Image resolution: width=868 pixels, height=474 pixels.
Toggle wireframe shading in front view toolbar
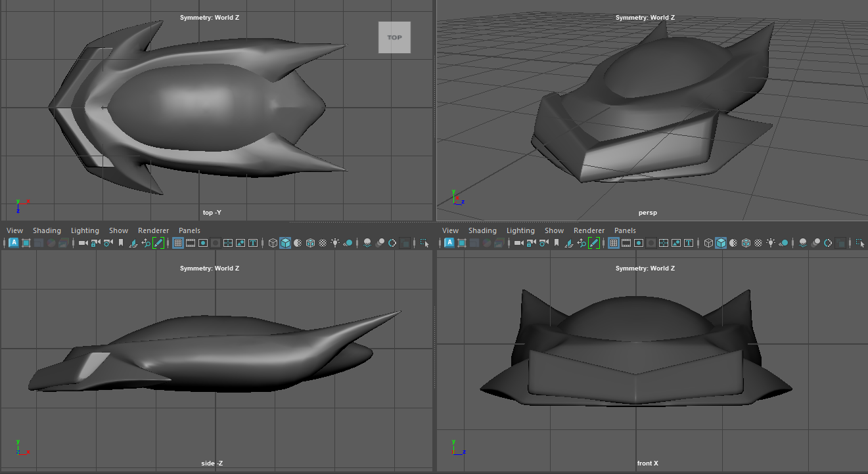708,243
